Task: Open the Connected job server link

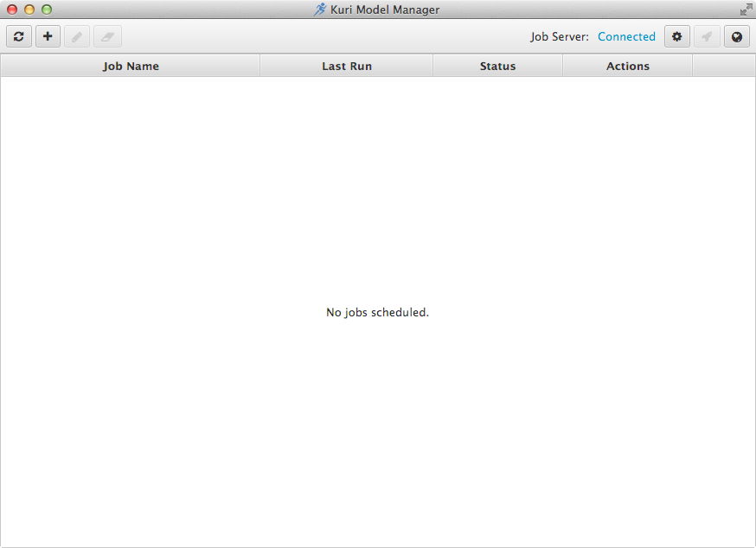Action: pos(626,36)
